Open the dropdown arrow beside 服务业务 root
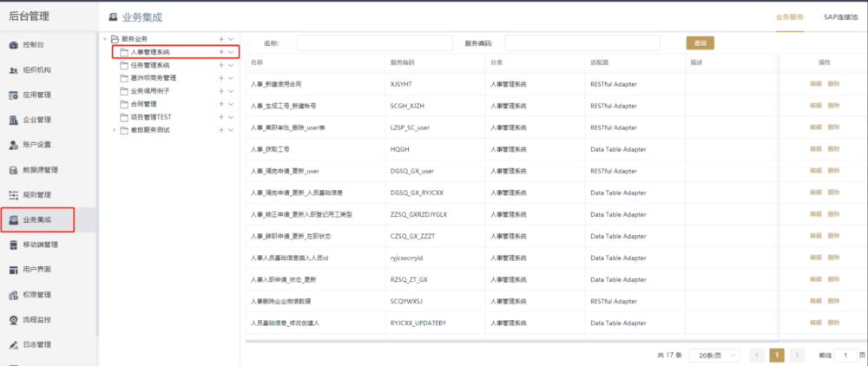This screenshot has width=868, height=366. click(x=231, y=39)
